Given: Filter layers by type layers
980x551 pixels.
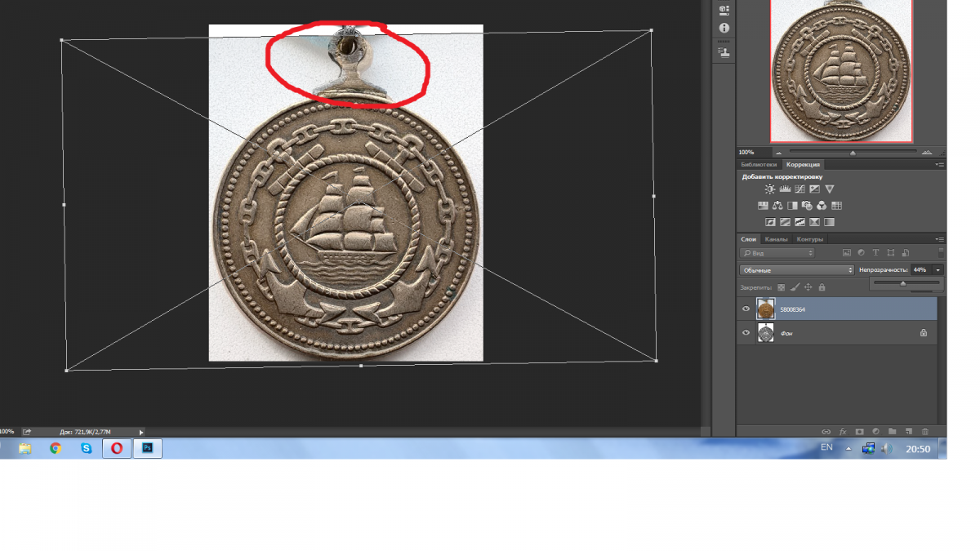Looking at the screenshot, I should tap(876, 253).
